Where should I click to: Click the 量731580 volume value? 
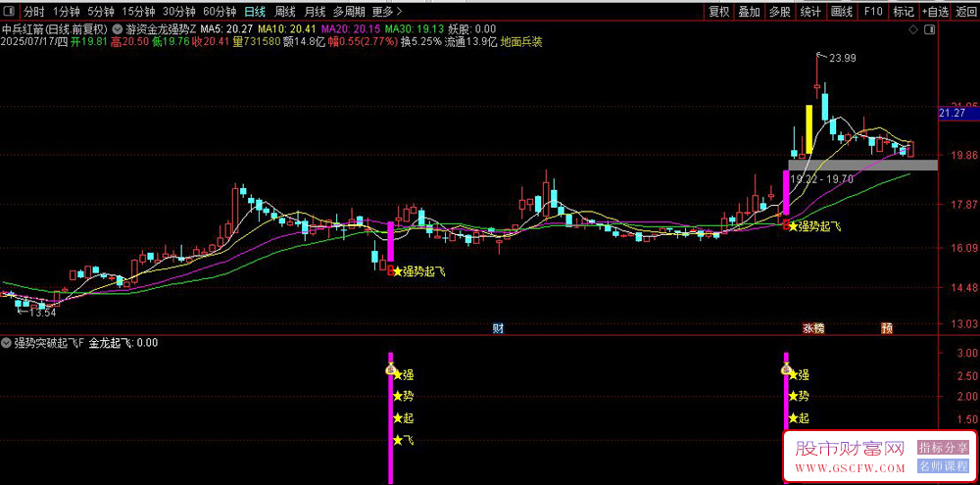[256, 42]
